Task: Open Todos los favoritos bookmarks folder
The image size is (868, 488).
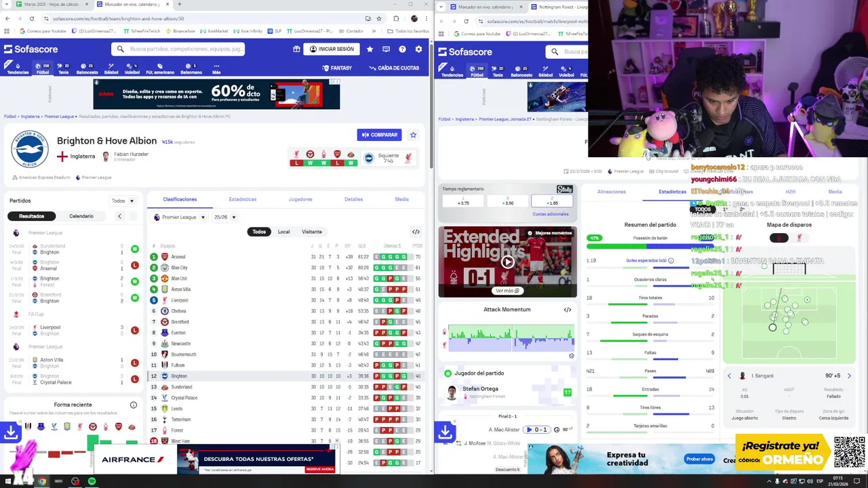Action: (x=409, y=31)
